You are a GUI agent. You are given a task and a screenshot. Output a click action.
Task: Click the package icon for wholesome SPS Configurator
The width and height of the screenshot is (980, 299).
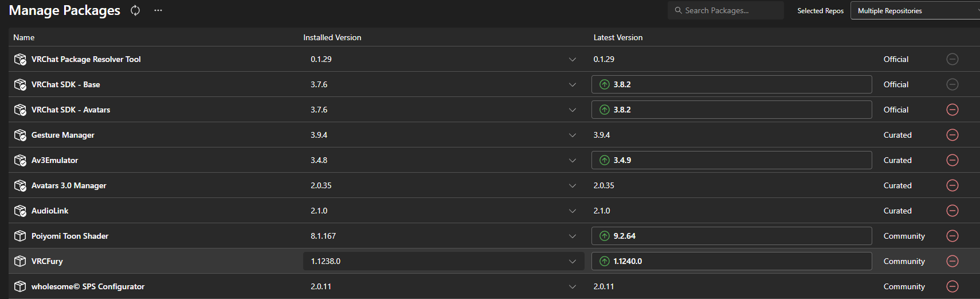tap(20, 286)
